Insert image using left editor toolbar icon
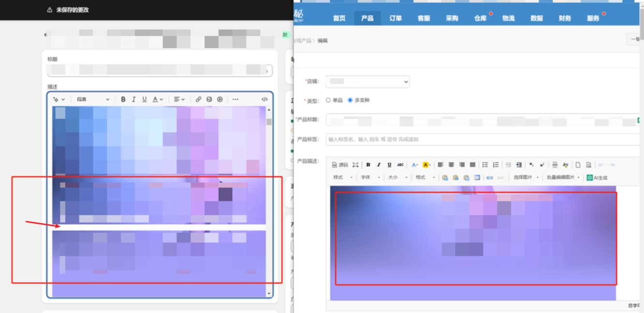Image resolution: width=644 pixels, height=313 pixels. (x=209, y=99)
